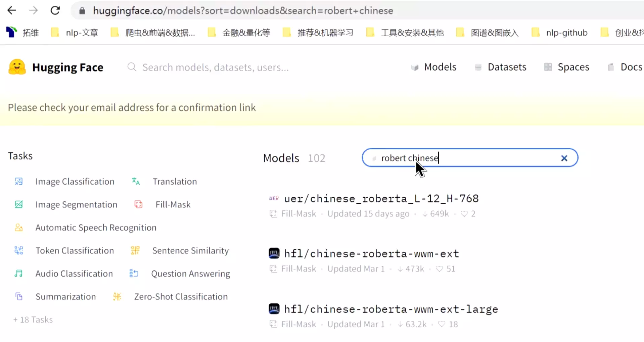
Task: Open the nlp-github bookmark folder
Action: [x=560, y=33]
